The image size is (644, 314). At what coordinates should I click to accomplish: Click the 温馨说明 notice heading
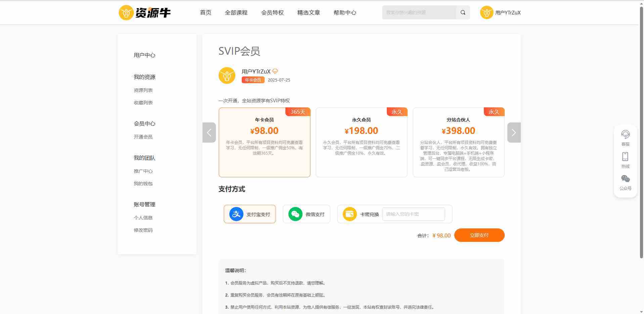[x=235, y=270]
